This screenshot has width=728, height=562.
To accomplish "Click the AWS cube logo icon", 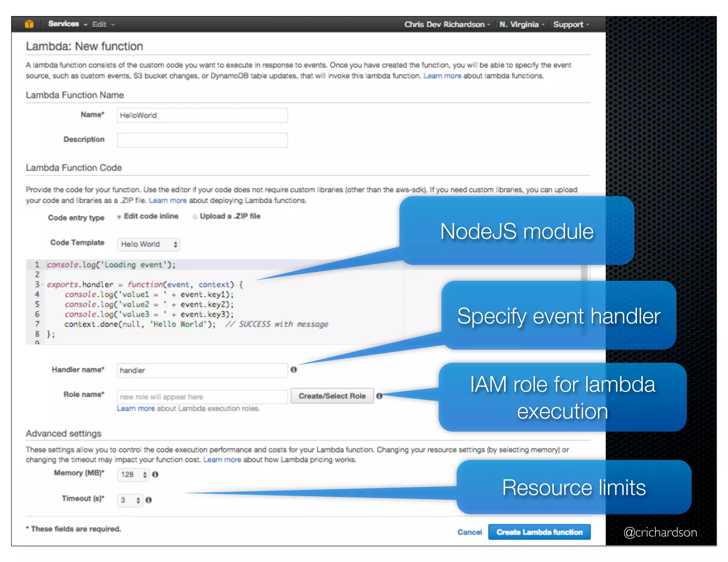I will tap(29, 24).
